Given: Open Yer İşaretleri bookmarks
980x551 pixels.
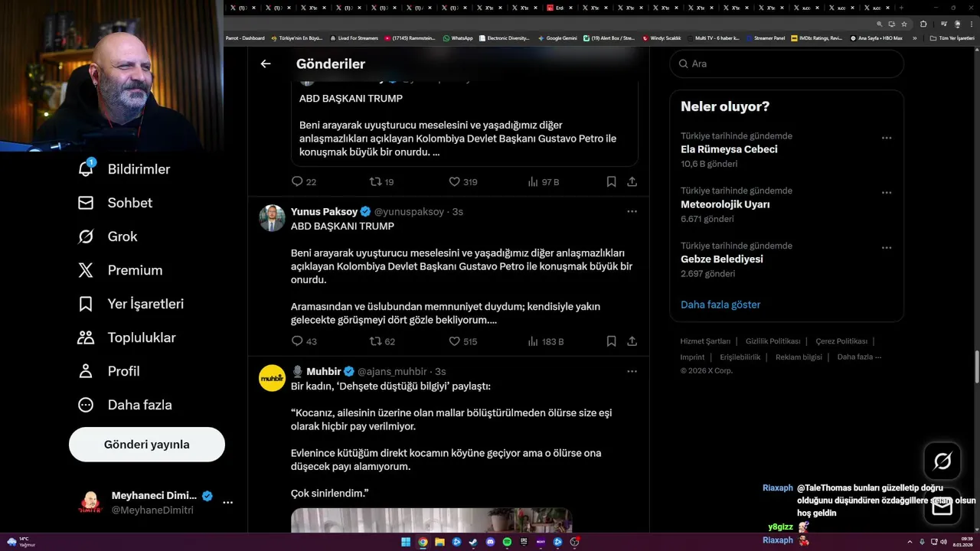Looking at the screenshot, I should pyautogui.click(x=131, y=304).
